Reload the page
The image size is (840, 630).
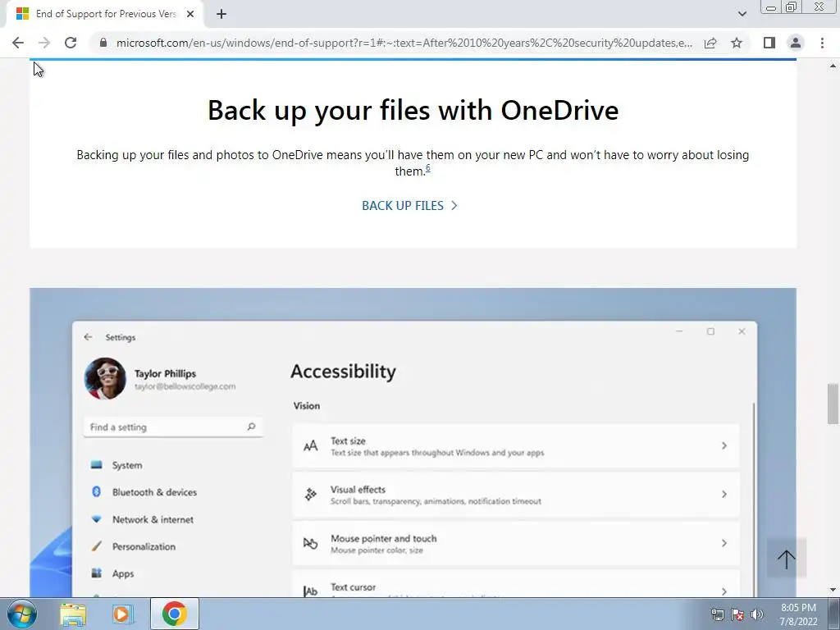(71, 43)
